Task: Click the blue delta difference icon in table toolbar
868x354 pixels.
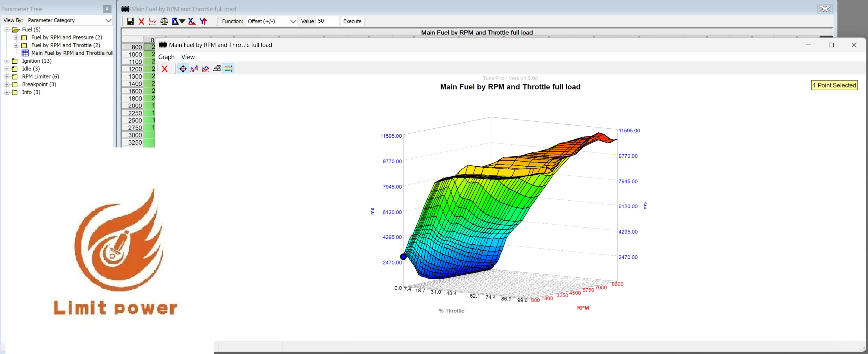Action: (175, 22)
